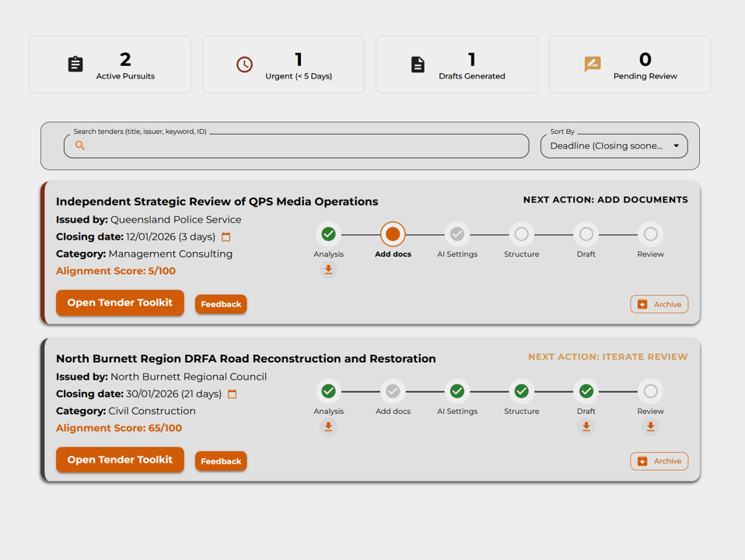Select the Review step on North Burnett tender
745x560 pixels.
(x=650, y=391)
